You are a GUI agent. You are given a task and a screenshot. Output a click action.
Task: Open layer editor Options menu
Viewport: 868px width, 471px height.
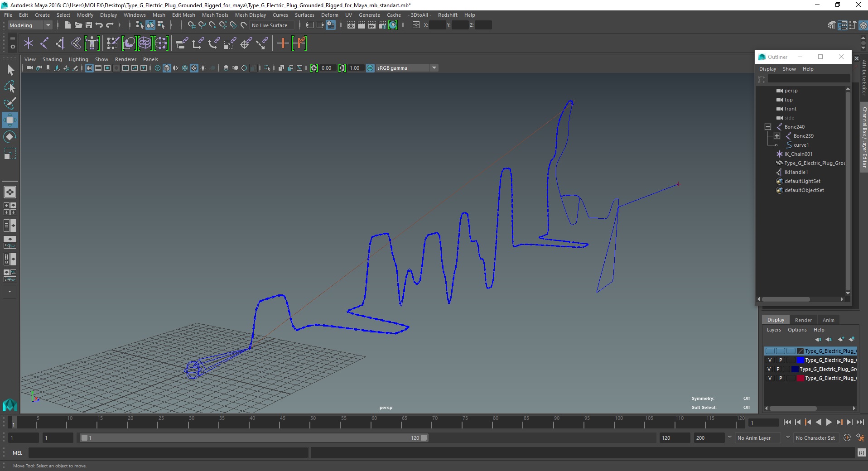click(x=797, y=330)
